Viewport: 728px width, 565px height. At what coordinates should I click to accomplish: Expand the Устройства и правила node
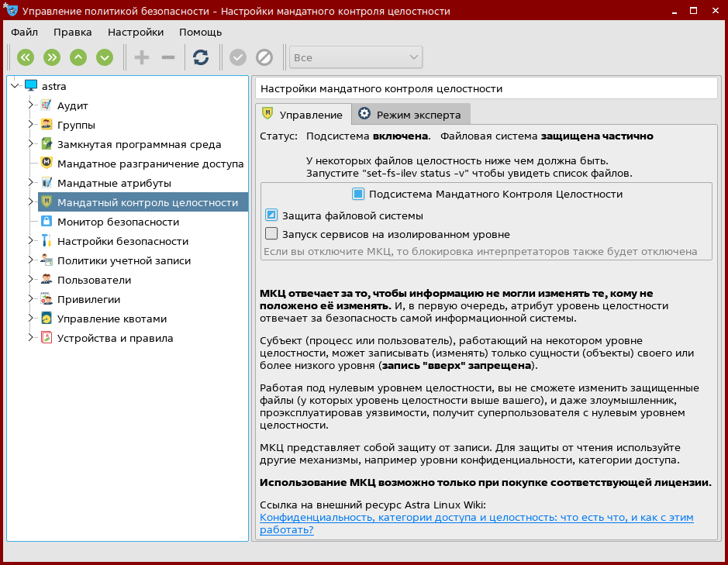point(31,338)
